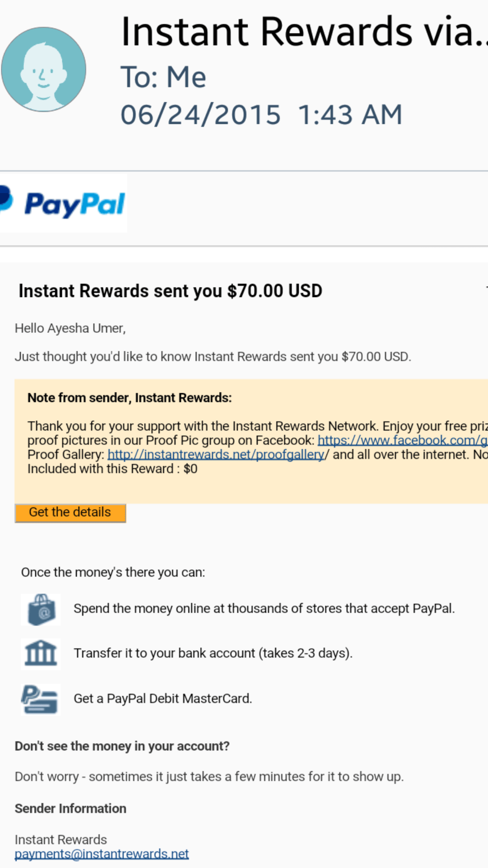
Task: Select the Instant Rewards sent you $70.00 heading
Action: coord(170,291)
